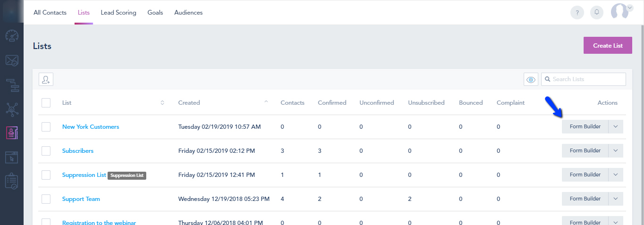Open the automation workflow icon in sidebar

coord(12,85)
